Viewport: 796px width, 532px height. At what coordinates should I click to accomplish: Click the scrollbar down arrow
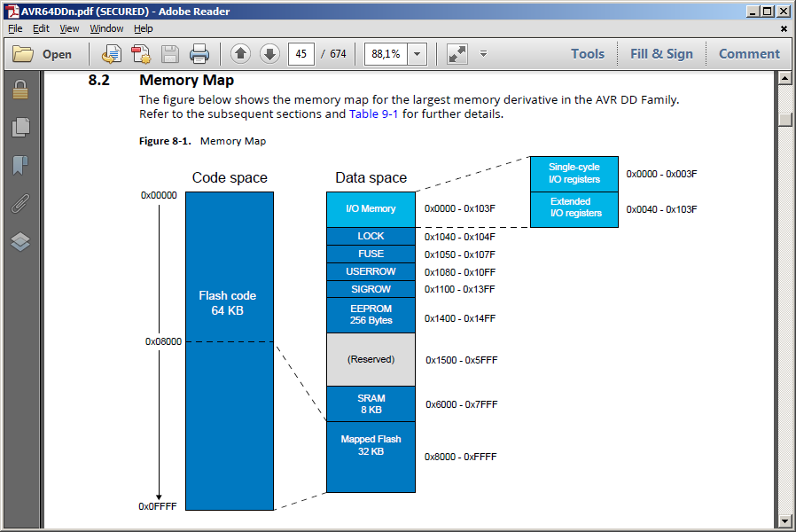pyautogui.click(x=784, y=520)
